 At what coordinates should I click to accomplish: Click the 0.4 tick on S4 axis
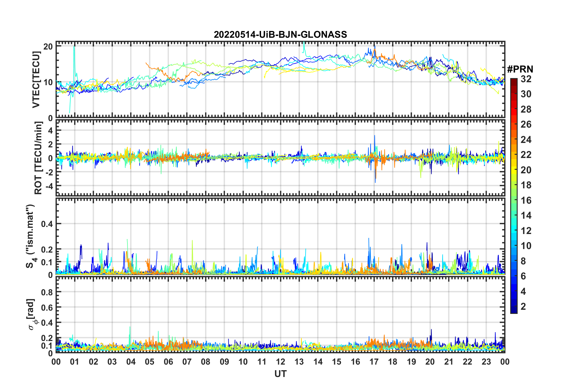click(x=47, y=224)
